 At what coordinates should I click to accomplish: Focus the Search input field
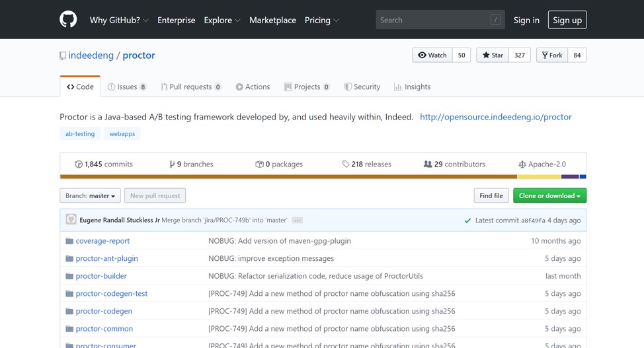click(440, 20)
